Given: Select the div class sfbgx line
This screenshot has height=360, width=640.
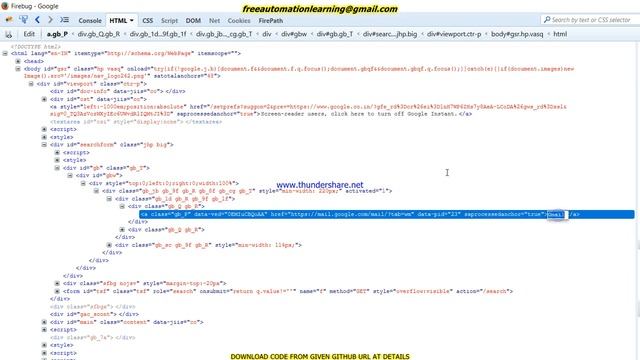Looking at the screenshot, I should (93, 307).
